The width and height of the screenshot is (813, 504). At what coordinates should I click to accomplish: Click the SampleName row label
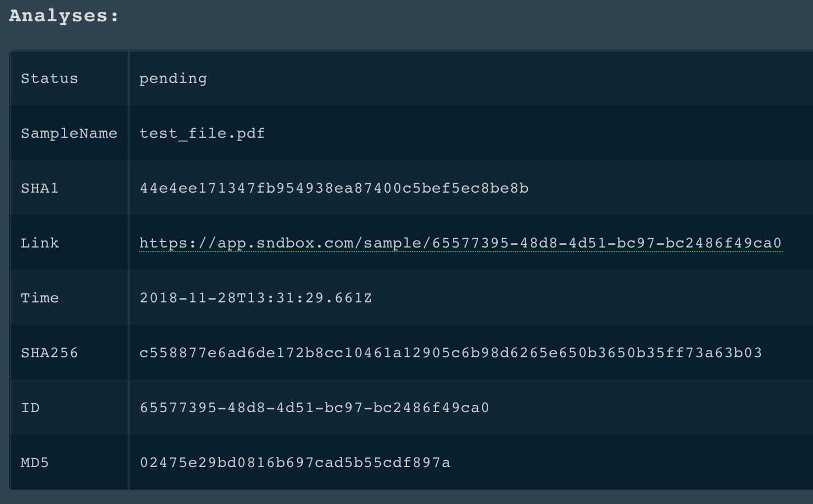69,133
